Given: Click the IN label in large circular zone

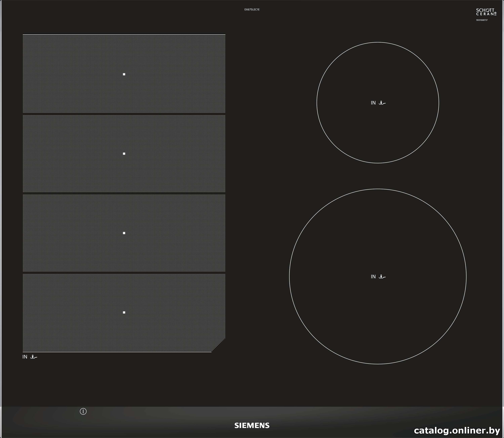Looking at the screenshot, I should 373,277.
